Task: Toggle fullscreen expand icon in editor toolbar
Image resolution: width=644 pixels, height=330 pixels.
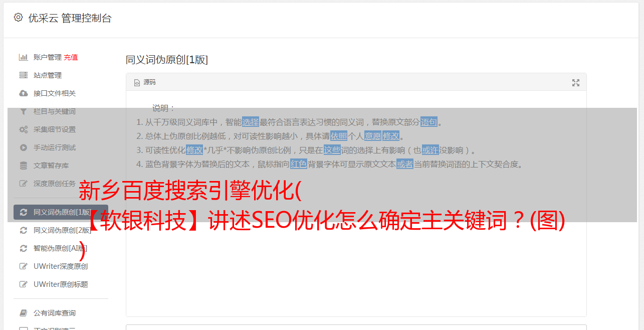Action: coord(576,83)
